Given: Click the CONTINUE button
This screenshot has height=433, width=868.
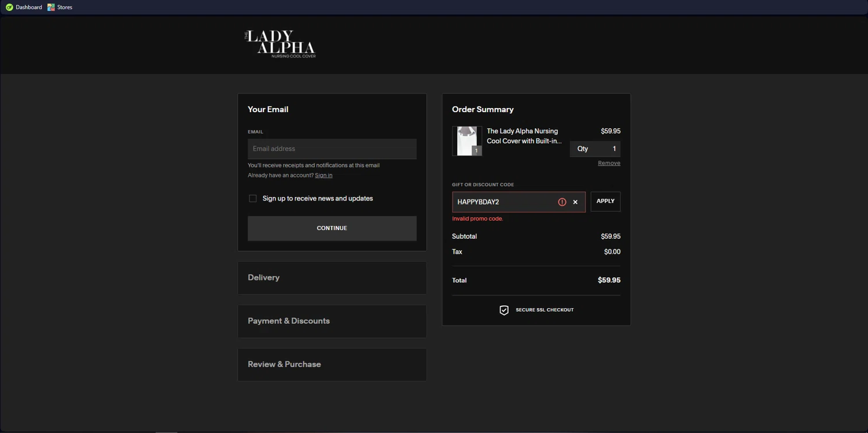Looking at the screenshot, I should coord(332,228).
